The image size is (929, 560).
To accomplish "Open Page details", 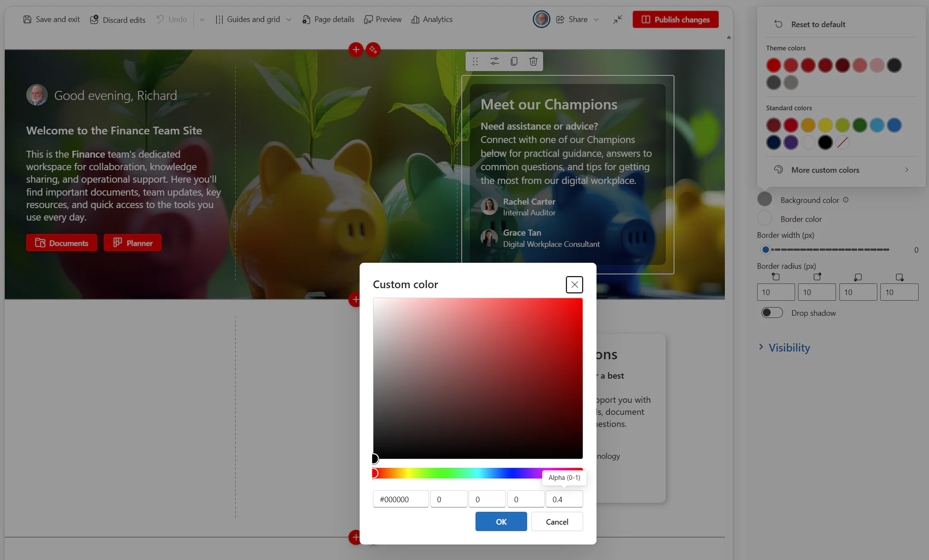I will click(328, 19).
